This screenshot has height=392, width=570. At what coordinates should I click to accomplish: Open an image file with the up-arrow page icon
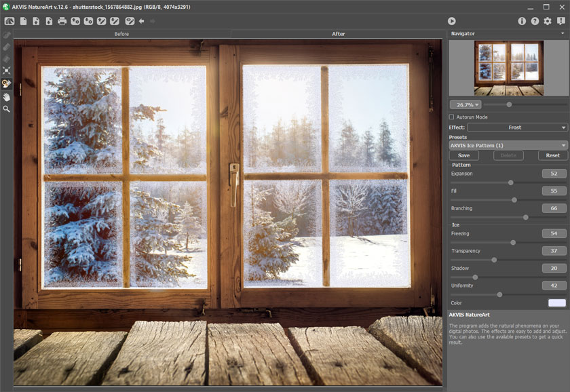pyautogui.click(x=36, y=21)
